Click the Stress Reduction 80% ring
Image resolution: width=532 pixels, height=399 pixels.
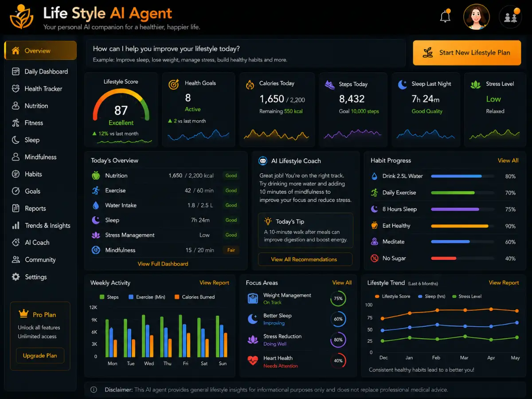click(338, 340)
